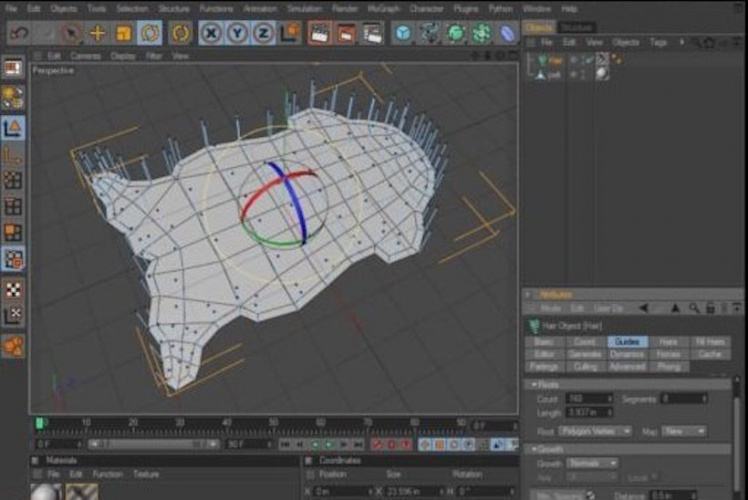Open the Growth Normals dropdown
The image size is (748, 500).
tap(592, 463)
